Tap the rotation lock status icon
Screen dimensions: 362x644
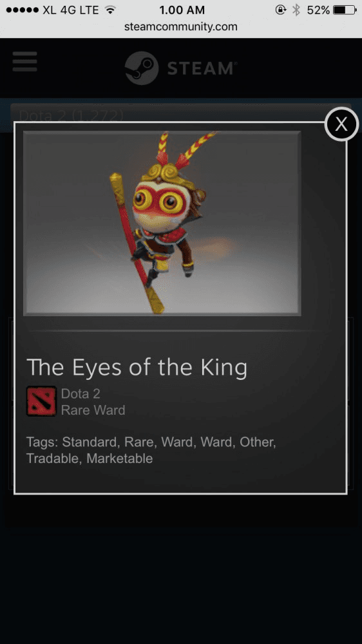[x=281, y=10]
